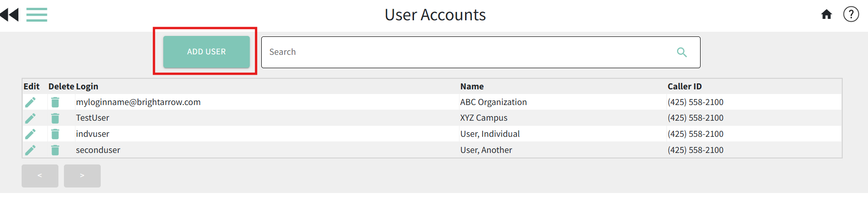Viewport: 868px width, 199px height.
Task: Edit the seconduser account
Action: (x=30, y=150)
